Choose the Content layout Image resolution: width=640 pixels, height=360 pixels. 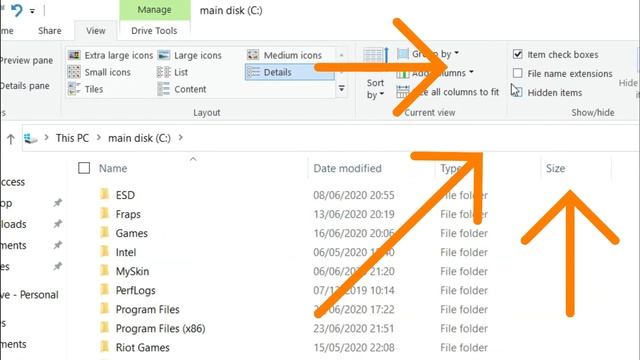[182, 89]
